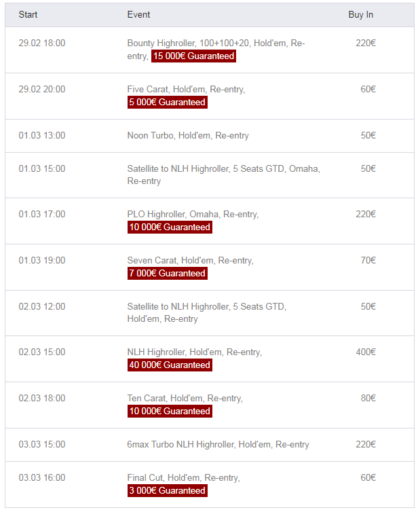Viewport: 420px width, 512px height.
Task: Click the 7 000€ Guaranteed badge
Action: (x=167, y=274)
